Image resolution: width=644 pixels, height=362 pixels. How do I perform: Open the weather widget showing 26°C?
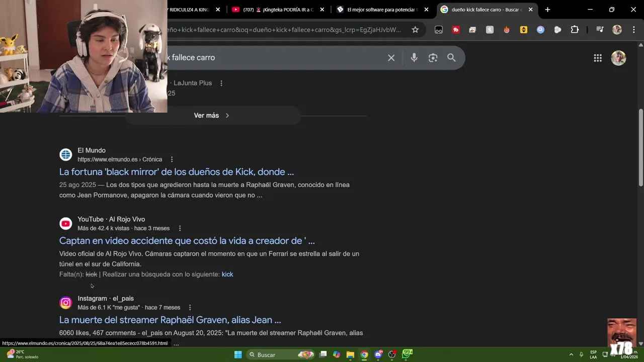pos(23,354)
